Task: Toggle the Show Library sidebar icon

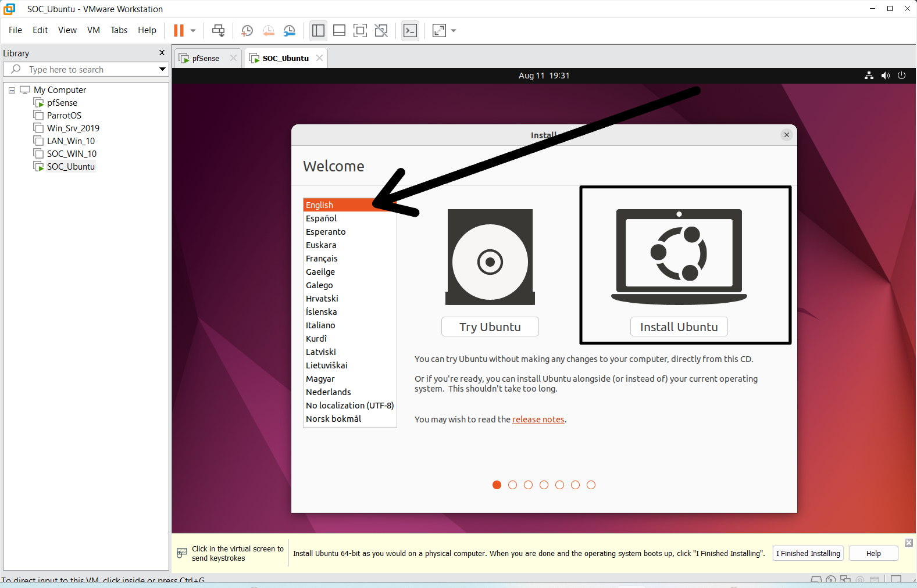Action: 318,30
